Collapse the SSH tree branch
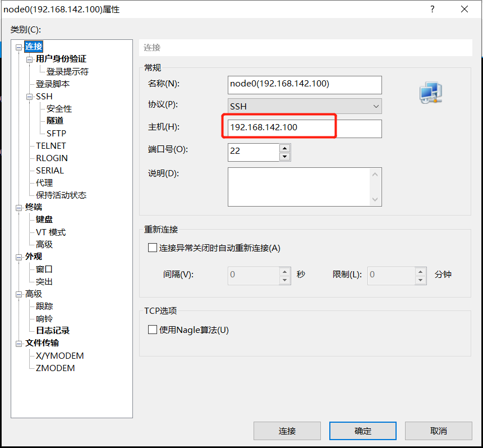The height and width of the screenshot is (448, 483). [x=29, y=96]
